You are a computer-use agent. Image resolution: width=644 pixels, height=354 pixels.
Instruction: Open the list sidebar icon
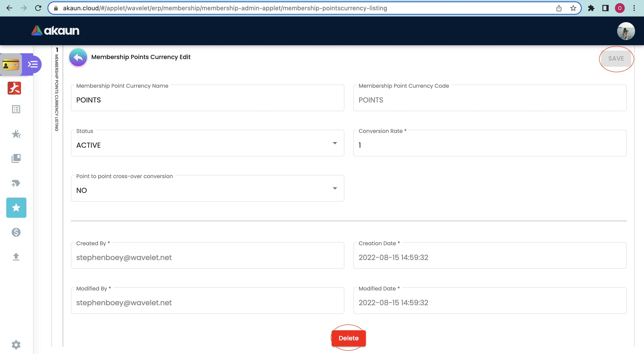coord(16,109)
